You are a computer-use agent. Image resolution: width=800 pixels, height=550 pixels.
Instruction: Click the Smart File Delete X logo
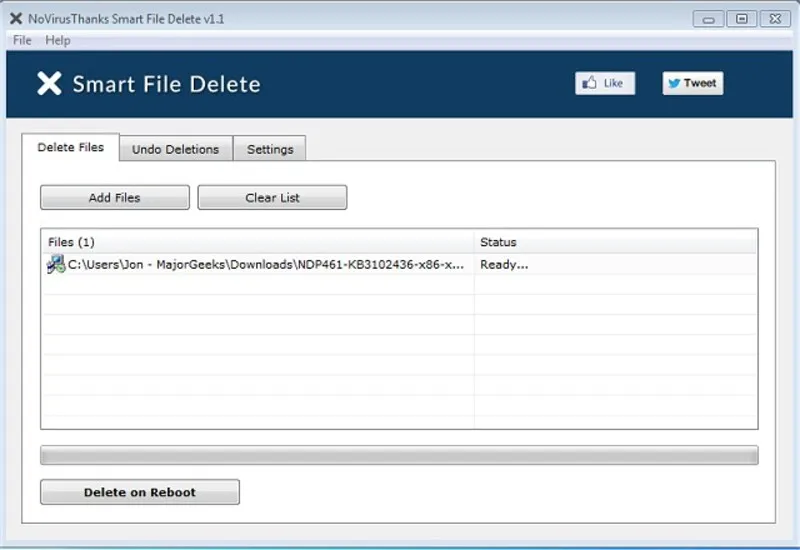pyautogui.click(x=49, y=84)
